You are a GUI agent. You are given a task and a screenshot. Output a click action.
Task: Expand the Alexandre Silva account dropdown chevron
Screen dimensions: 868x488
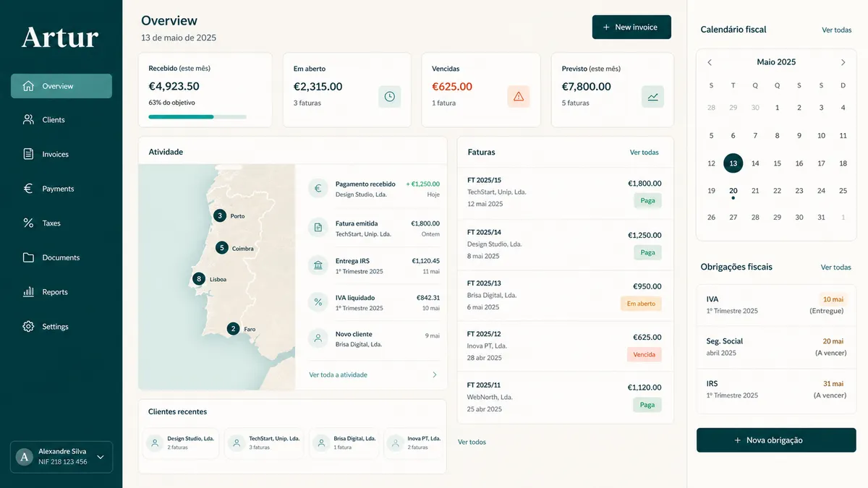click(100, 457)
